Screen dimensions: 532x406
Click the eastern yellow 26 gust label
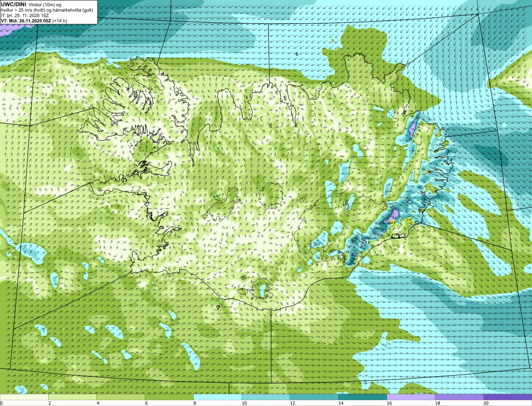409,219
